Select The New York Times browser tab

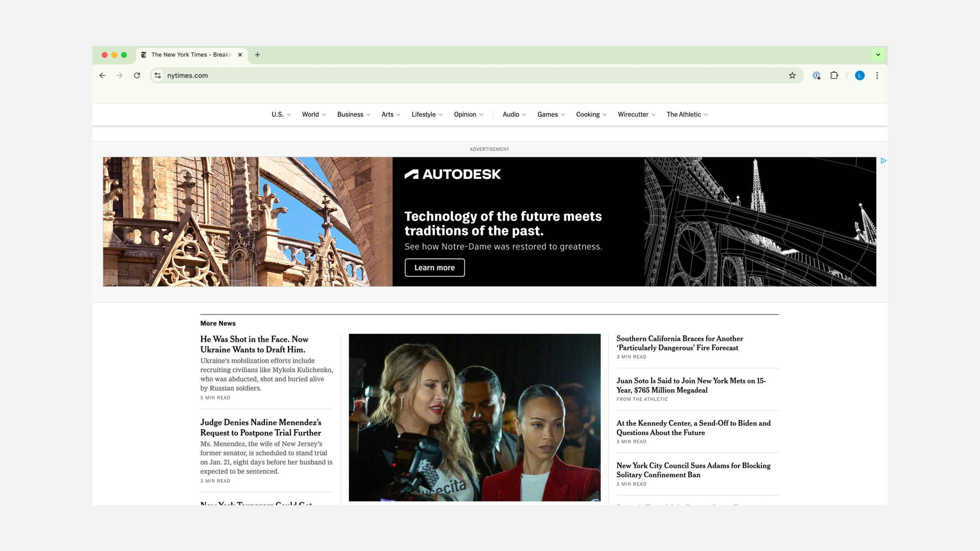(x=191, y=55)
